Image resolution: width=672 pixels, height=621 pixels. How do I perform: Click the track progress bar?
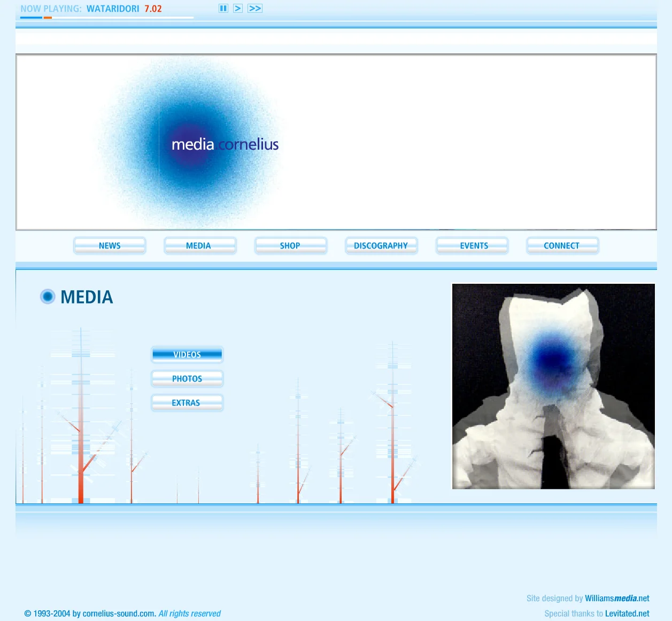107,18
